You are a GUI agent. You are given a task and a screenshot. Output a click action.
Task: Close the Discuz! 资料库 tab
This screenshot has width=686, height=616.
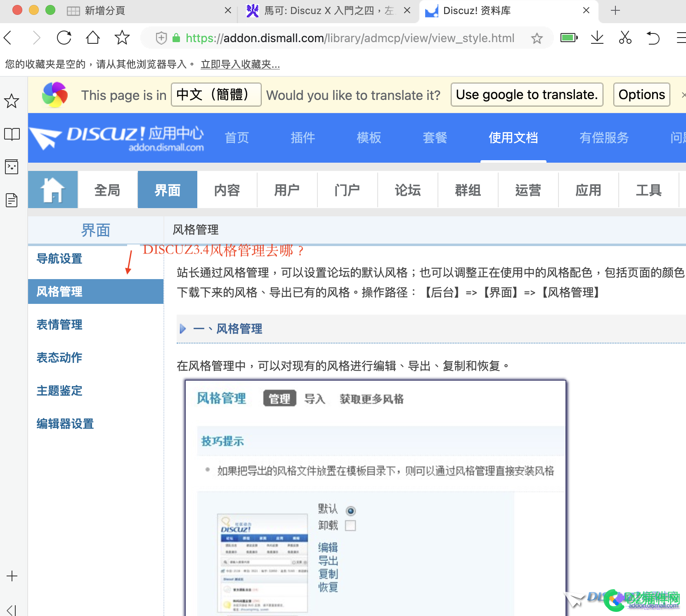click(x=586, y=11)
